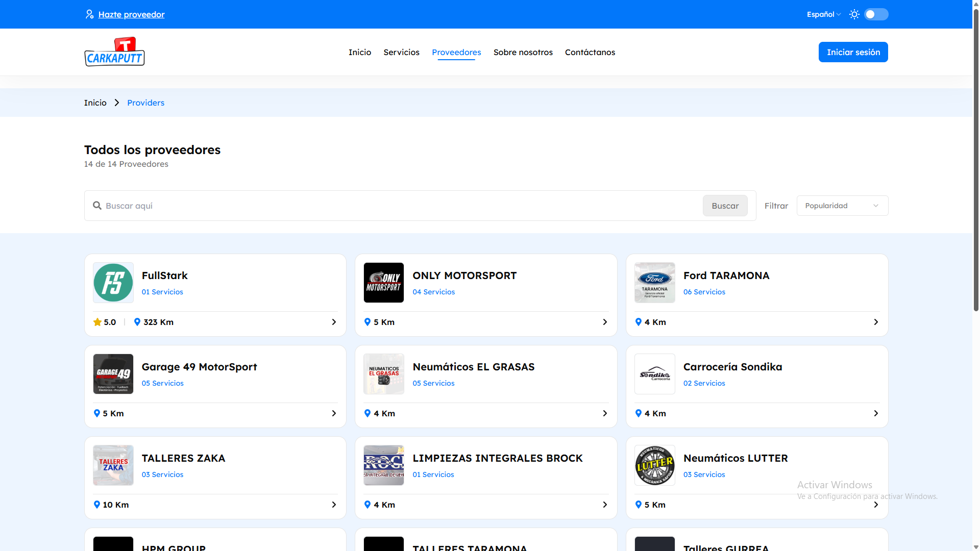This screenshot has width=980, height=551.
Task: Open the ONLY MOTORSPORT logo thumbnail
Action: point(384,283)
